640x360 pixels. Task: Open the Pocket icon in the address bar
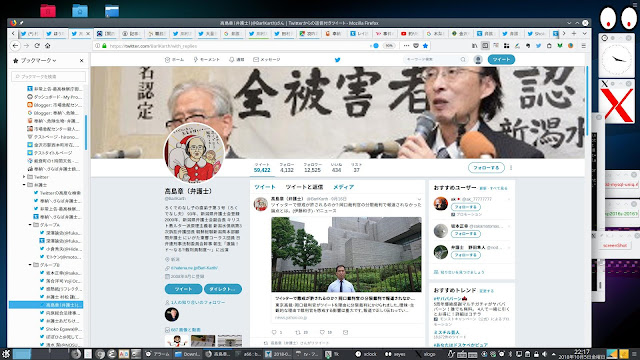tap(416, 46)
